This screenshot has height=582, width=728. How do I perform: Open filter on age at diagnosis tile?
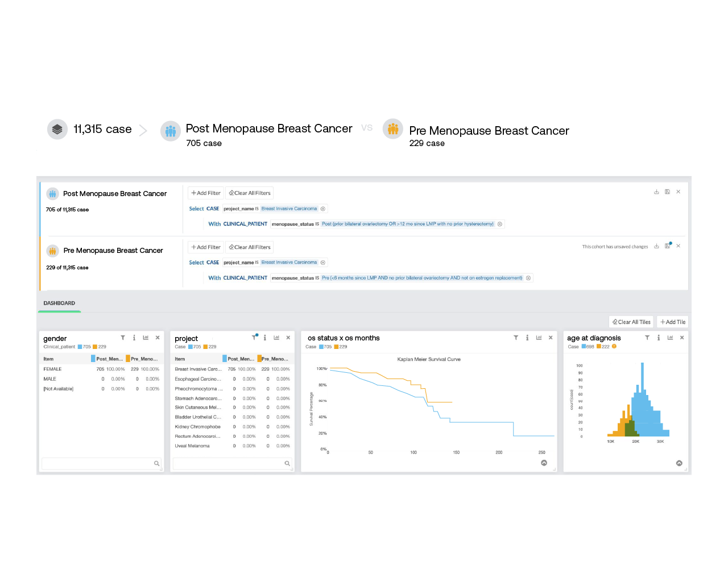point(647,338)
